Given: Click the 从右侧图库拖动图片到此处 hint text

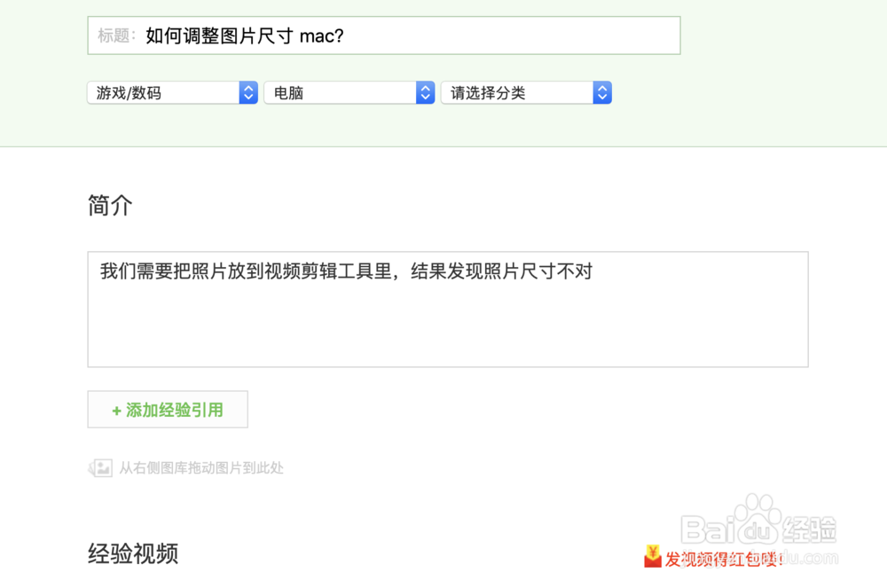Looking at the screenshot, I should 200,468.
